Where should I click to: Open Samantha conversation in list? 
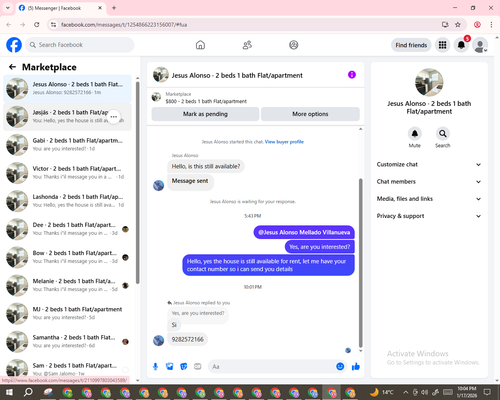67,341
